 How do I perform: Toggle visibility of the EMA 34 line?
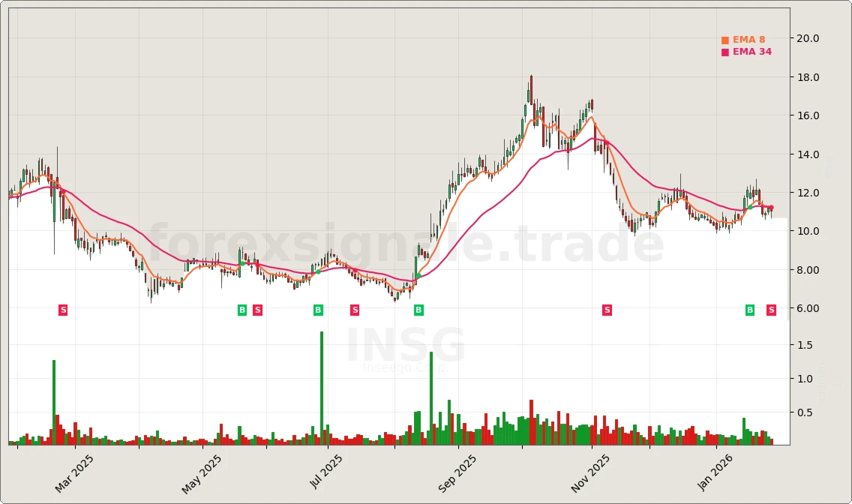[751, 52]
